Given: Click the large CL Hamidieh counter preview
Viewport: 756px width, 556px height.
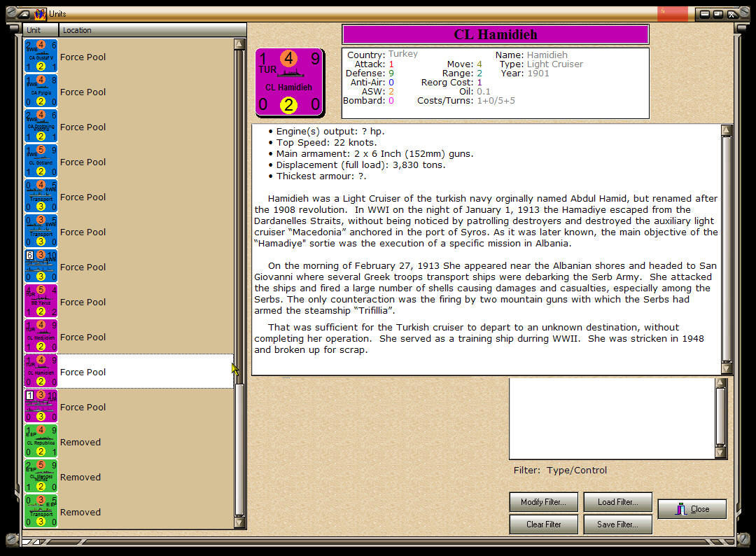Looking at the screenshot, I should point(289,83).
